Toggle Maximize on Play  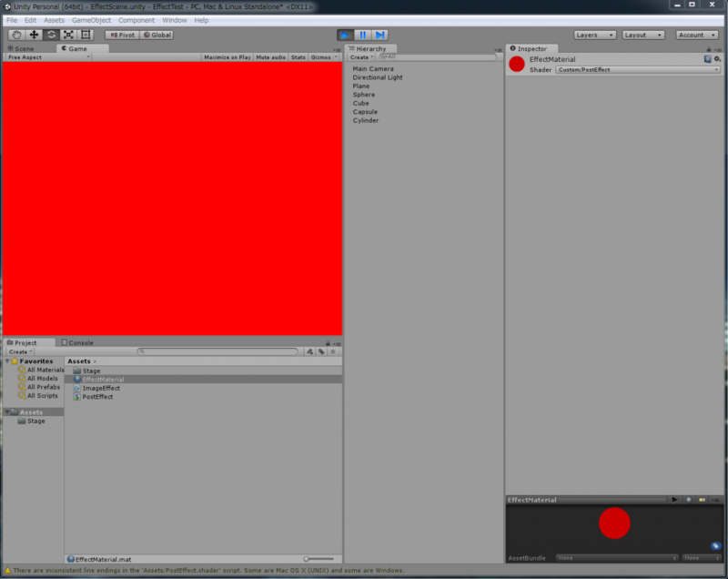click(x=227, y=57)
